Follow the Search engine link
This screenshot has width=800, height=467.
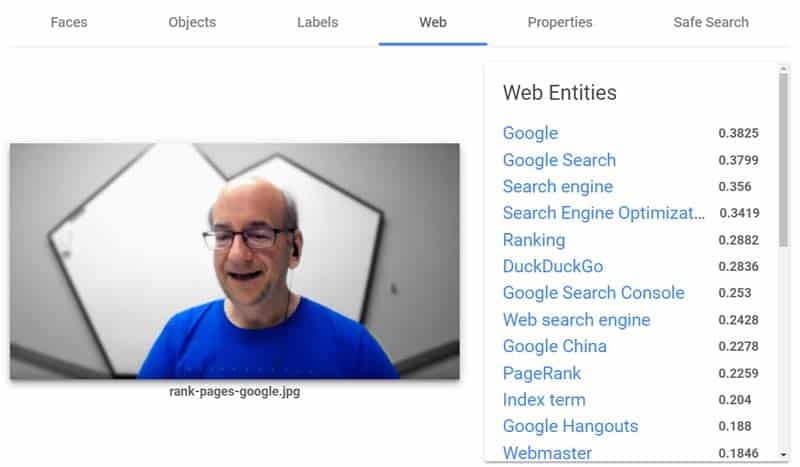(x=558, y=187)
